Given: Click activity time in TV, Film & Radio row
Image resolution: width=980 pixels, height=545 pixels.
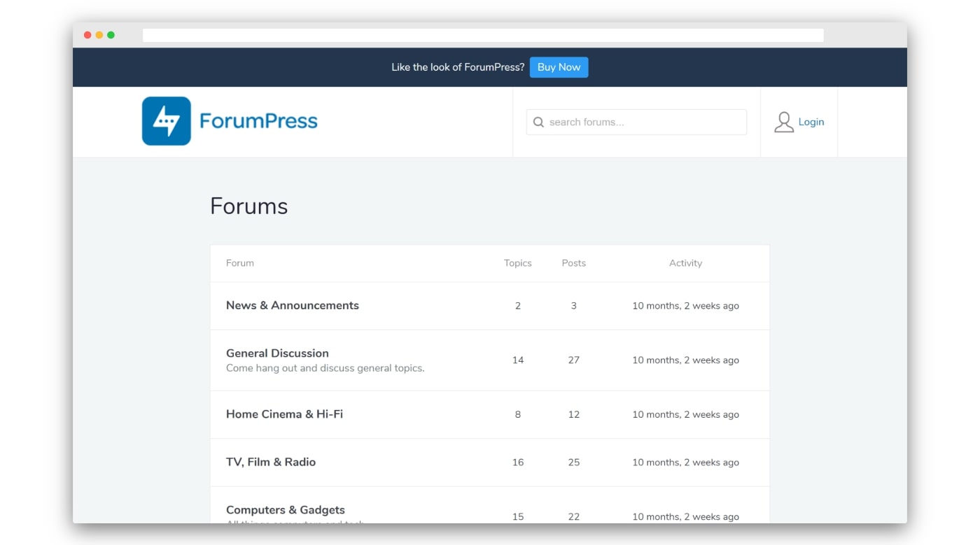Looking at the screenshot, I should [x=685, y=462].
